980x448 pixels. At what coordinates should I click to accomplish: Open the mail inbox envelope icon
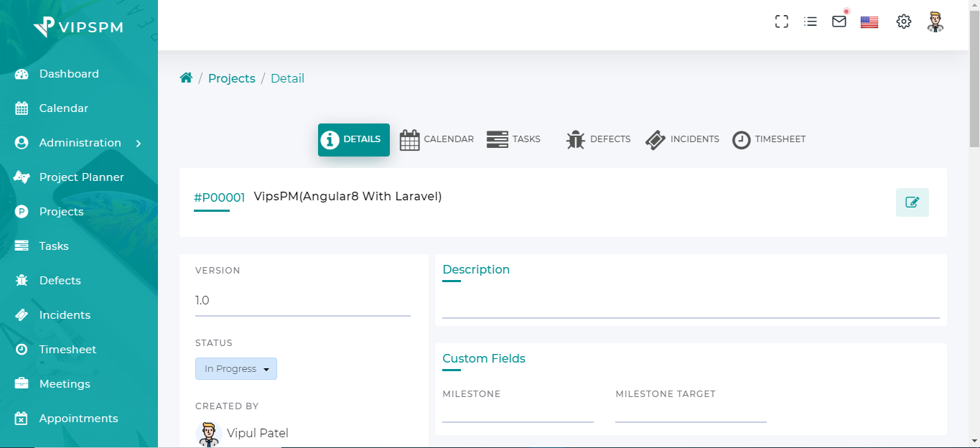[839, 22]
